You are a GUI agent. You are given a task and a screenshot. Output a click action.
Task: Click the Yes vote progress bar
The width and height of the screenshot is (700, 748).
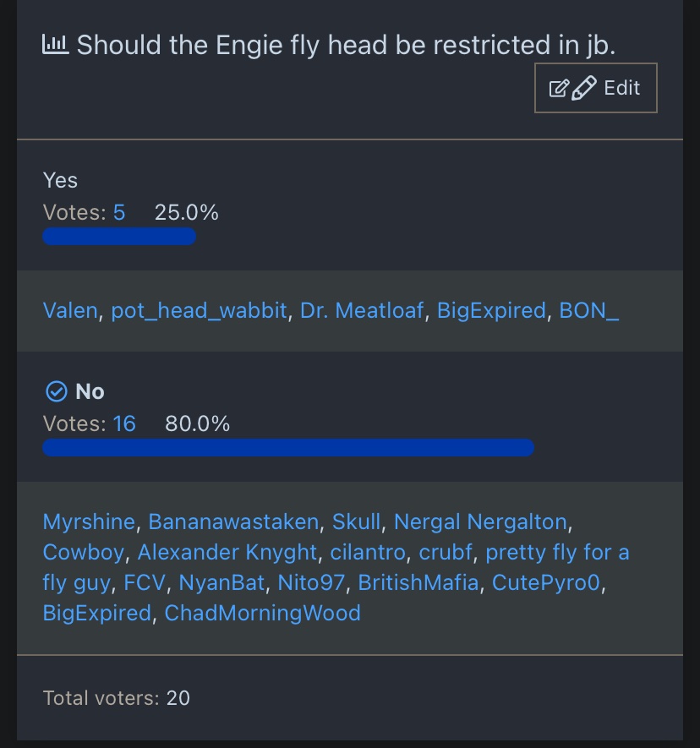(119, 237)
